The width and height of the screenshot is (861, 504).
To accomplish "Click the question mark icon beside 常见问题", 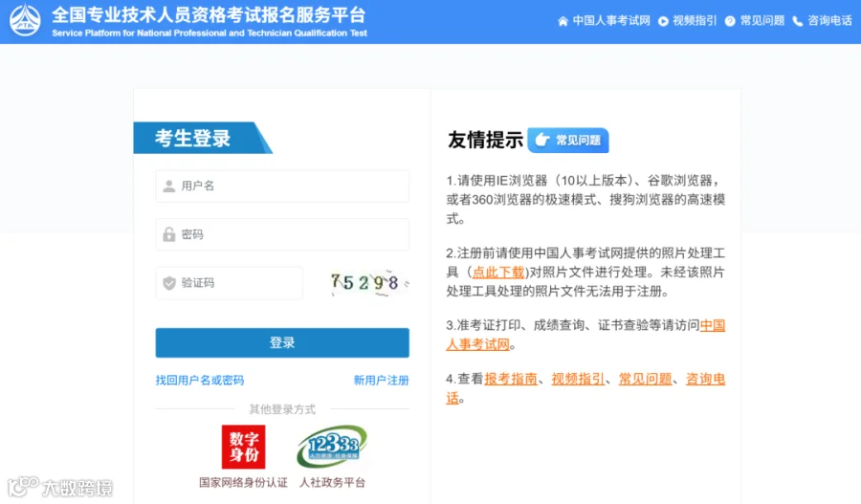I will [730, 21].
